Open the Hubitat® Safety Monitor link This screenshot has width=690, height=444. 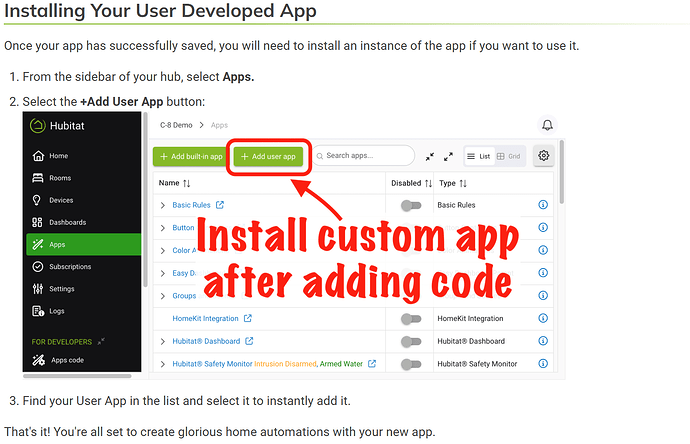tap(212, 364)
